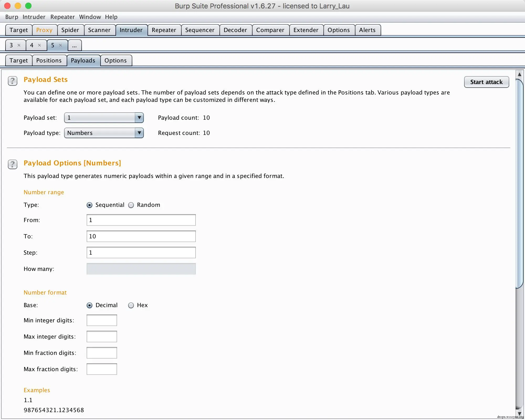Click the scrollbar down arrow
Viewport: 525px width, 420px height.
pos(519,413)
